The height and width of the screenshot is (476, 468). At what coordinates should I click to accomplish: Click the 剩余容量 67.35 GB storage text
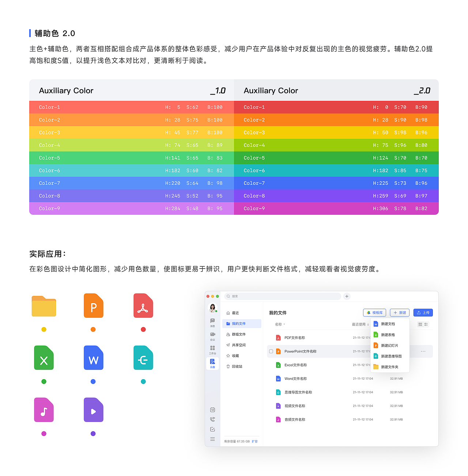pyautogui.click(x=237, y=442)
